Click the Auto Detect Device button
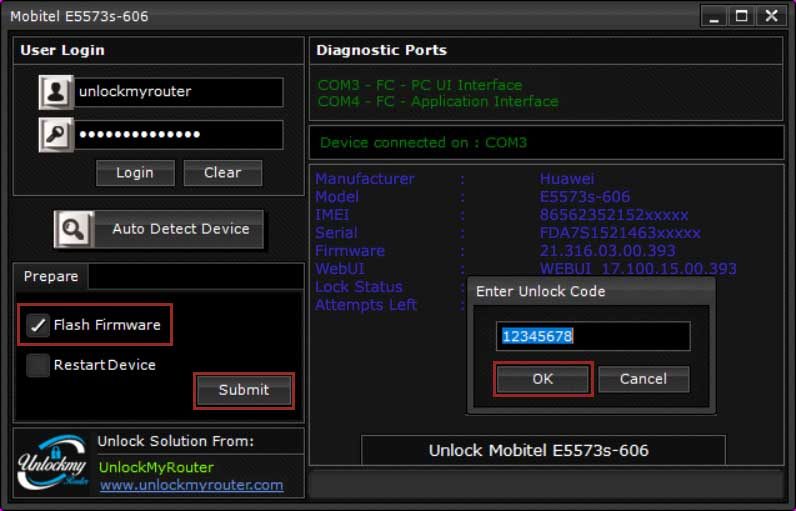The image size is (796, 511). tap(159, 229)
